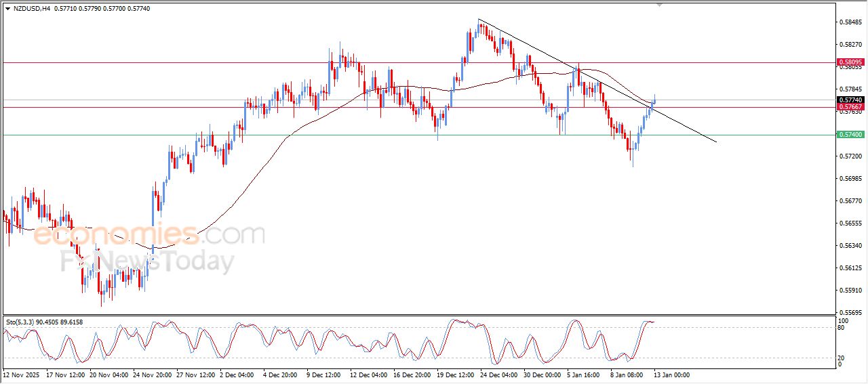The width and height of the screenshot is (868, 384).
Task: Click the green 0.57400 price level tag
Action: click(x=850, y=135)
